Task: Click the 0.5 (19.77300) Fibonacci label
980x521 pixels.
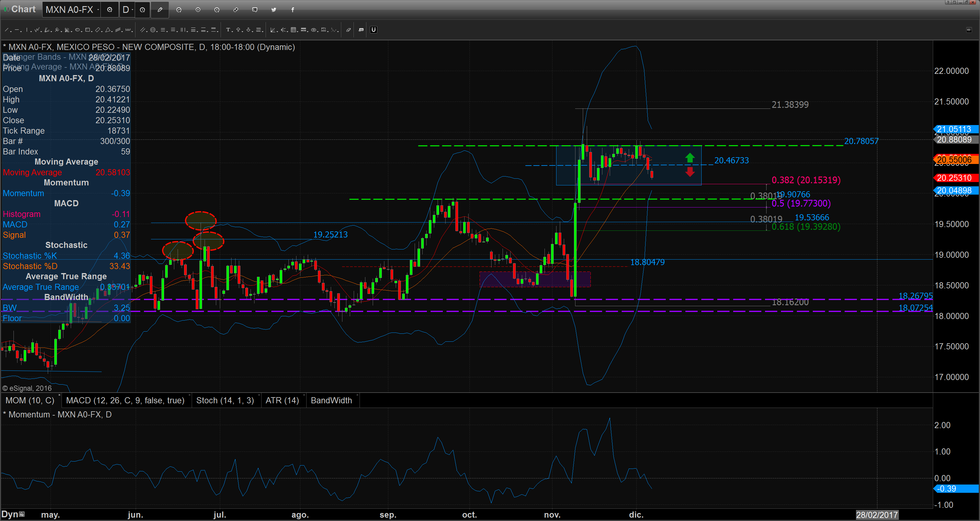Action: [801, 203]
